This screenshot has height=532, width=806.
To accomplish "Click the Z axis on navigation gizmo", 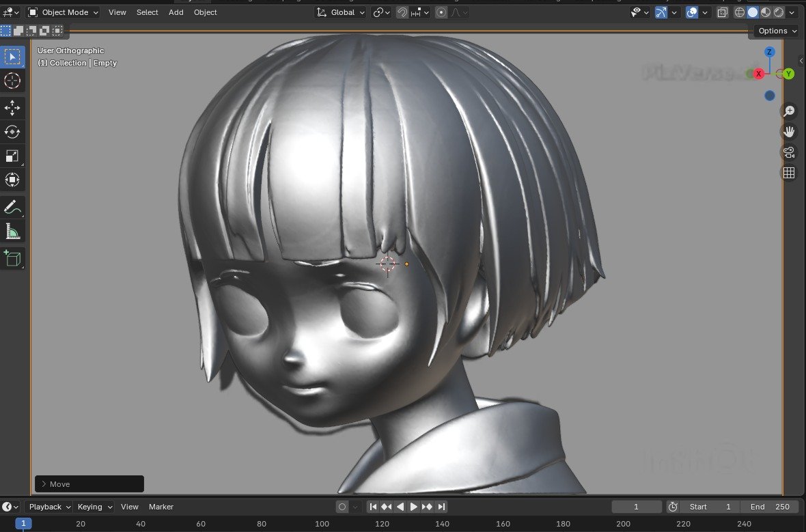I will point(770,52).
